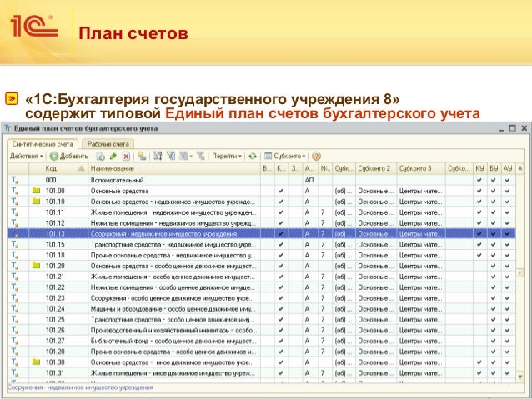Screen dimensions: 532x399
Task: Click Основные... Субконто 2 cell in row 101.18
Action: tap(376, 255)
